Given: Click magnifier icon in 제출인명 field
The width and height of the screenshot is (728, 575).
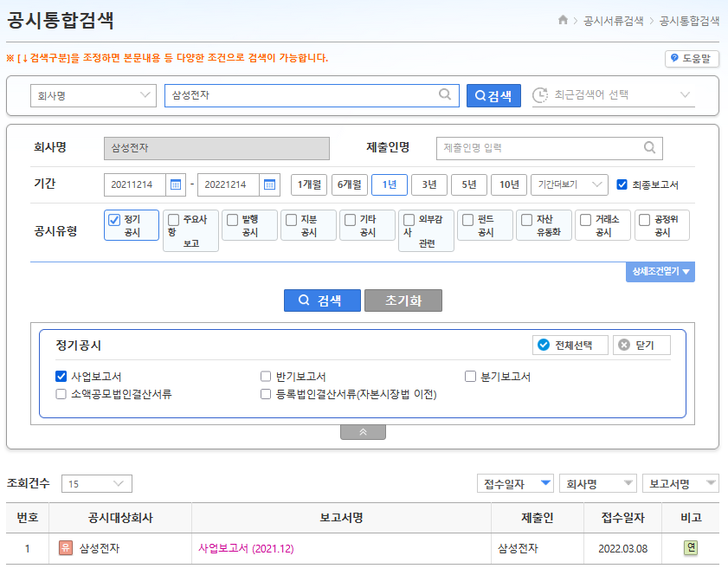Looking at the screenshot, I should [x=649, y=148].
